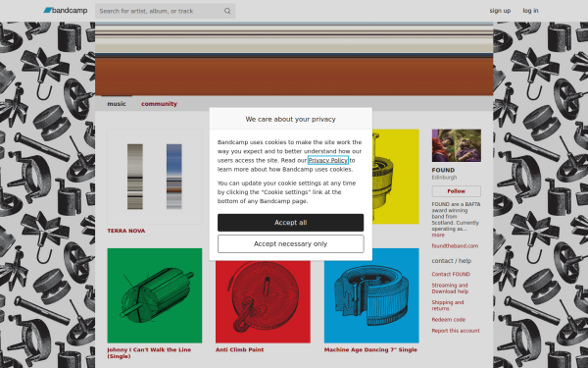Open Shipping and returns link
The width and height of the screenshot is (588, 368).
click(448, 305)
